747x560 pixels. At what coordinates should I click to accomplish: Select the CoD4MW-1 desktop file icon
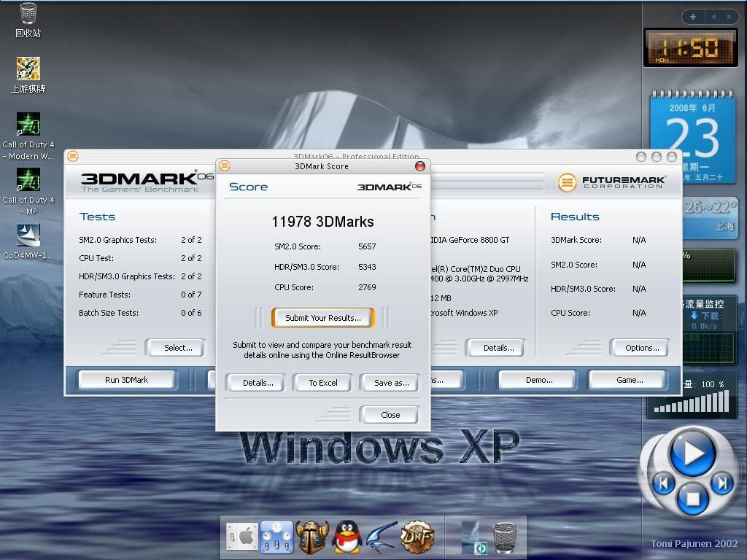tap(28, 241)
